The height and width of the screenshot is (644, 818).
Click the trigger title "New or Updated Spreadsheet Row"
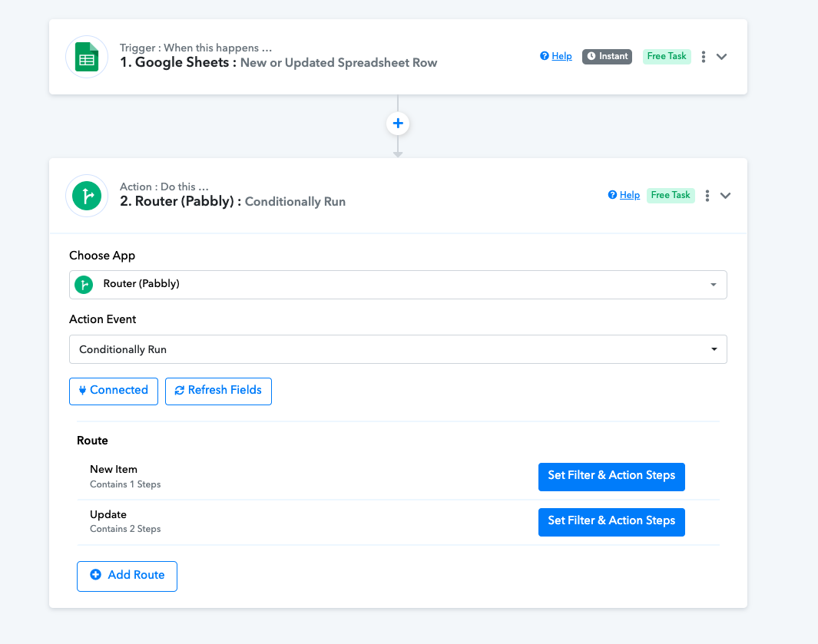tap(339, 63)
